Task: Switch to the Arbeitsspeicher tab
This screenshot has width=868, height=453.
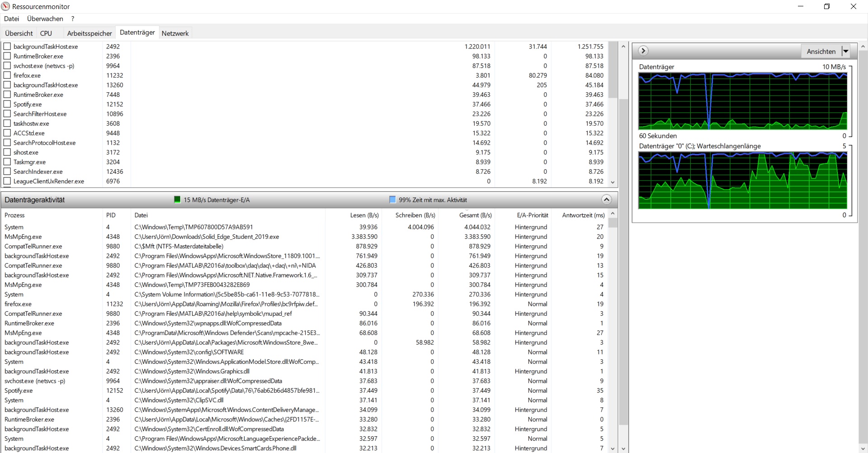Action: (x=90, y=33)
